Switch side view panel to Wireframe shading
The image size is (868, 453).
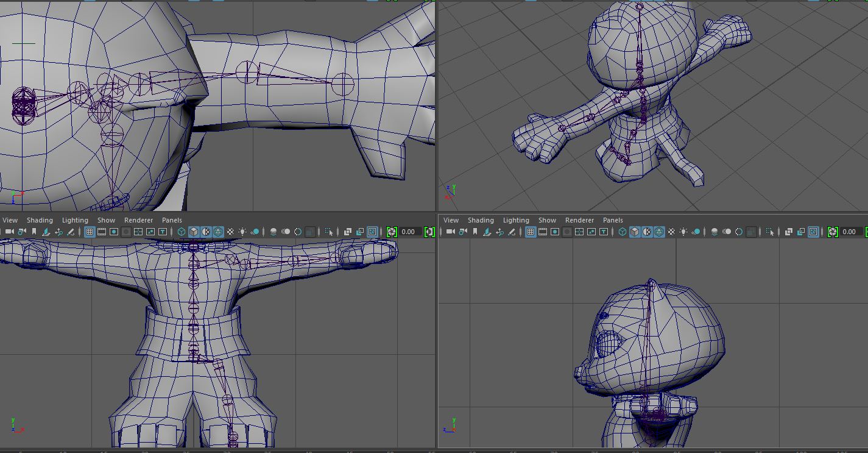click(x=623, y=232)
